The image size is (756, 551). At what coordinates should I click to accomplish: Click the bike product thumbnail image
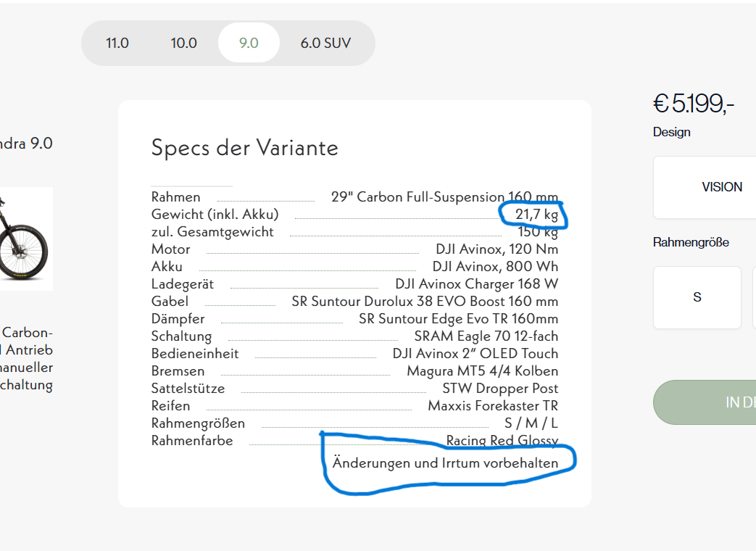pos(25,239)
